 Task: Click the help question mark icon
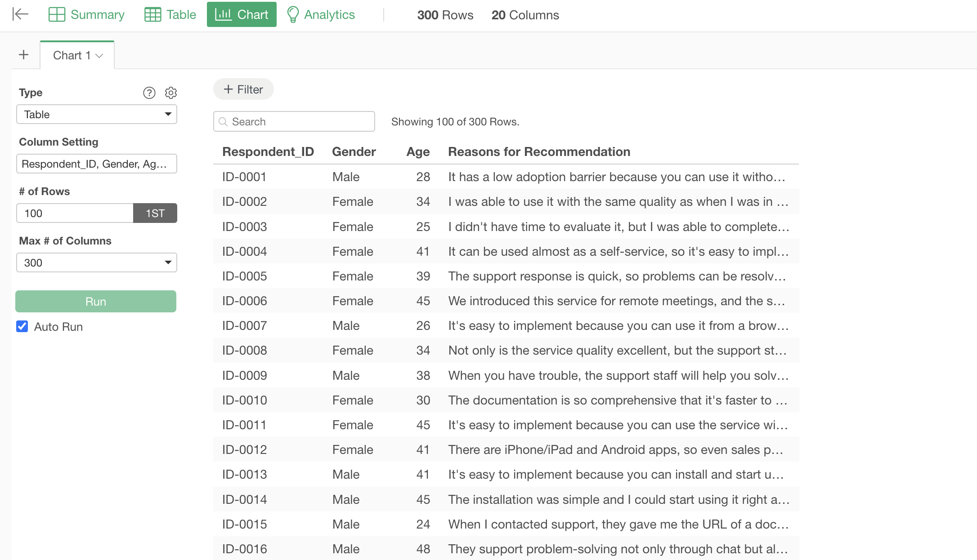[x=149, y=93]
